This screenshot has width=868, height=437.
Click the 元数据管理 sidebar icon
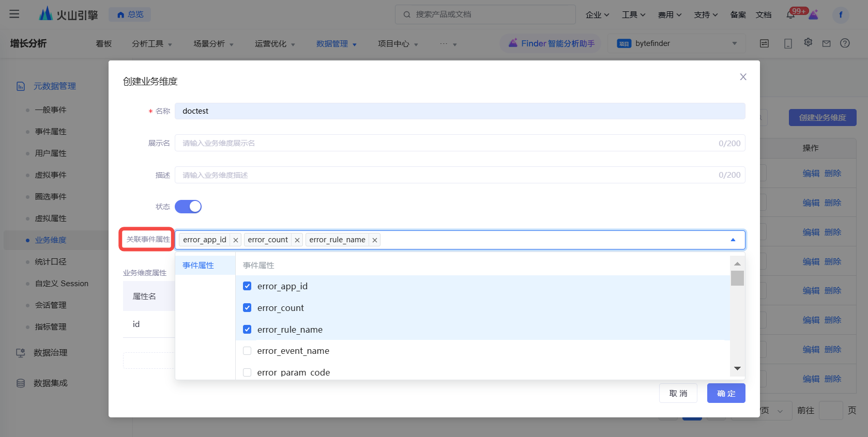click(21, 86)
